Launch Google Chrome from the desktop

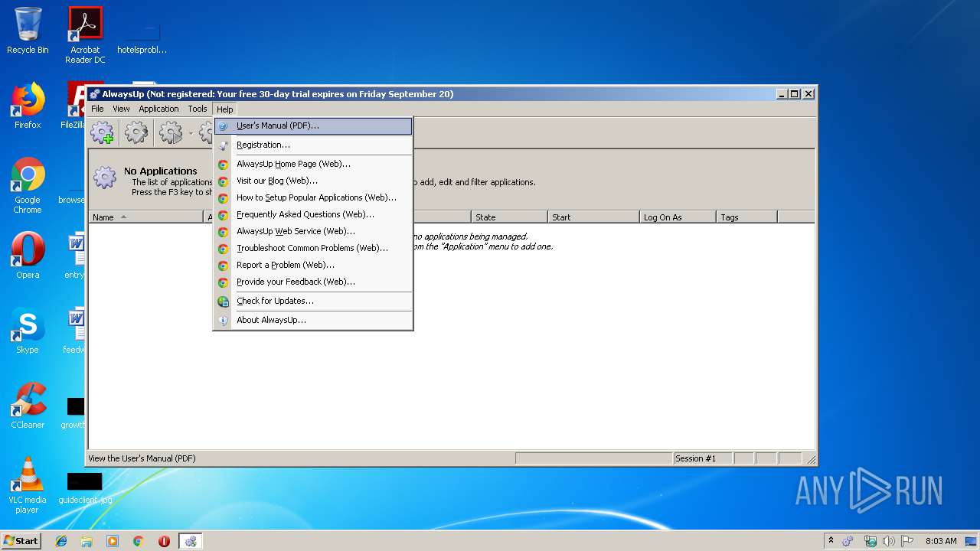pos(28,185)
